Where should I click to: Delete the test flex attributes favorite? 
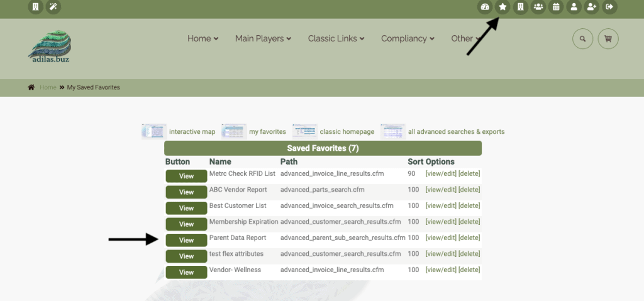[x=469, y=254]
